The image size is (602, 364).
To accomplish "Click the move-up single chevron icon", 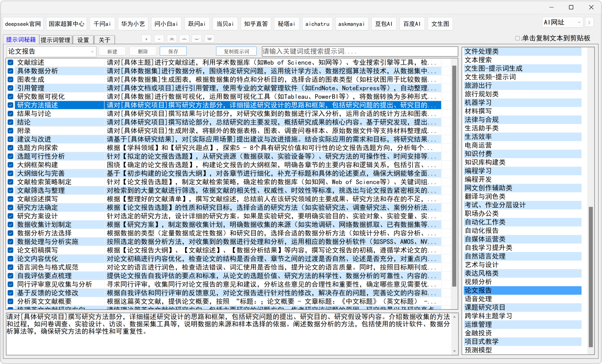I will [184, 39].
